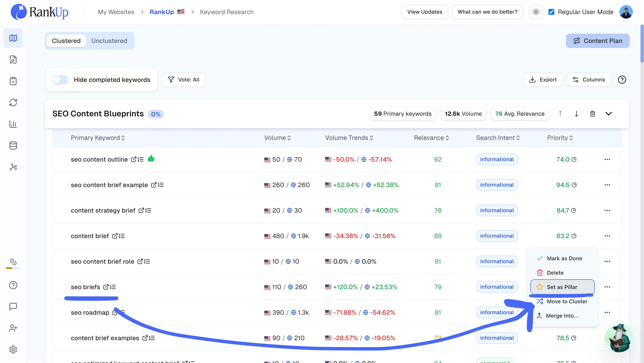Move cluster up with arrow icon
The image size is (644, 363).
tap(560, 114)
